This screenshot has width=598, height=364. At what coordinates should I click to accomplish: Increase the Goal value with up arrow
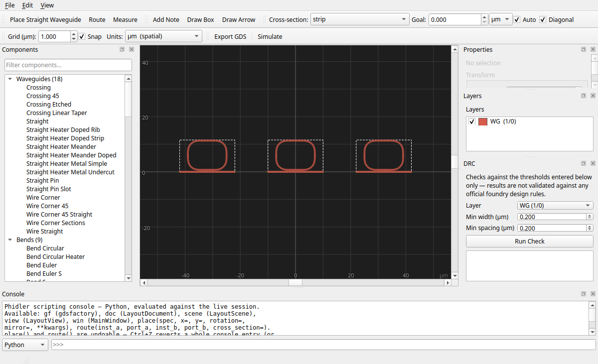484,17
